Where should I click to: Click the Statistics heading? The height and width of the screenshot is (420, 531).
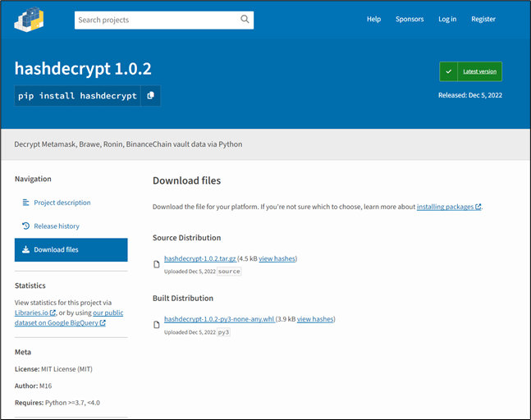pos(30,285)
